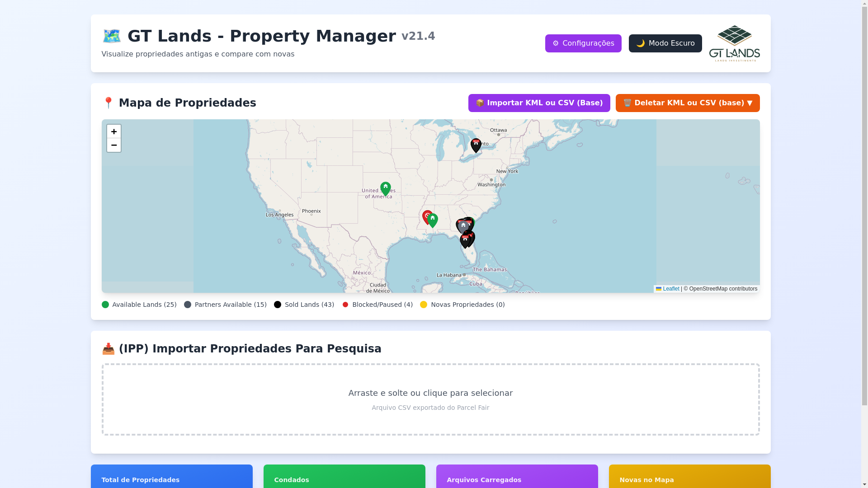
Task: Click the Sold Lands black legend dot
Action: (278, 305)
